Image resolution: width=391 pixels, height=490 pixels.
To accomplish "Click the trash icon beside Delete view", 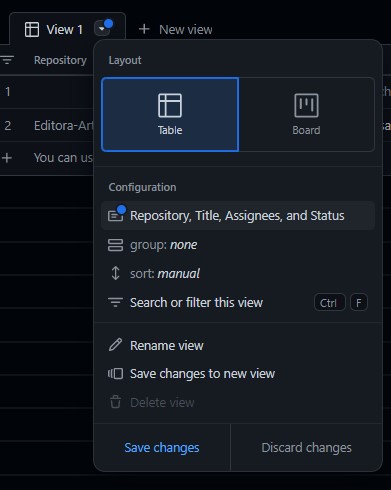I will tap(115, 402).
